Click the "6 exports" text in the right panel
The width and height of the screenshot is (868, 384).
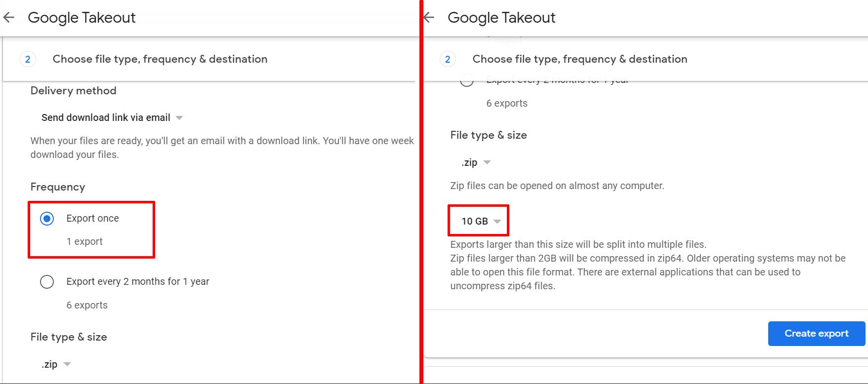point(507,103)
